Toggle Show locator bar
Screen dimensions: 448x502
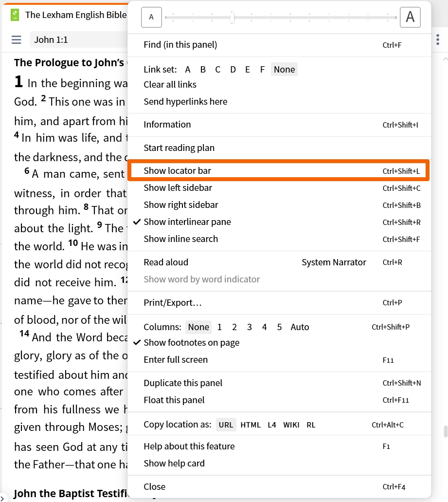(279, 170)
